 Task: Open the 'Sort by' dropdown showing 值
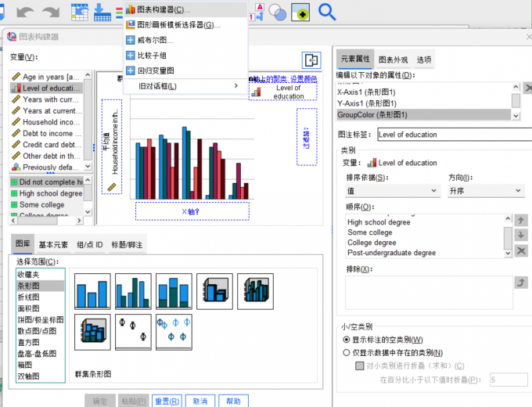pos(393,190)
